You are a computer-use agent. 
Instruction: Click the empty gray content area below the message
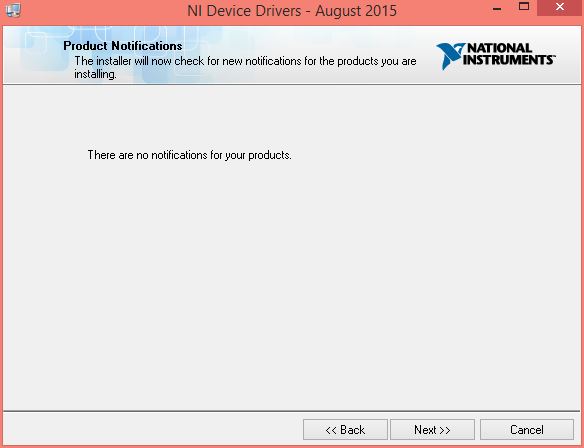pyautogui.click(x=292, y=283)
